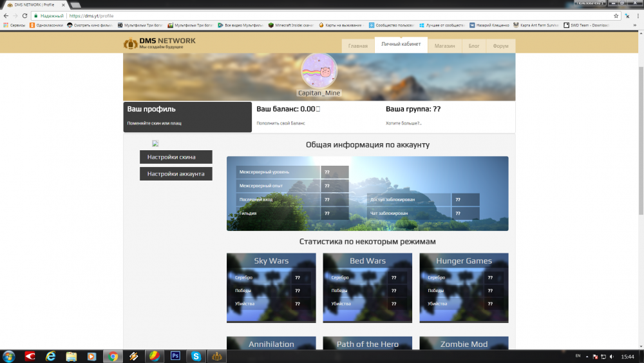Click the Настройки скина button
The width and height of the screenshot is (644, 363).
tap(176, 157)
